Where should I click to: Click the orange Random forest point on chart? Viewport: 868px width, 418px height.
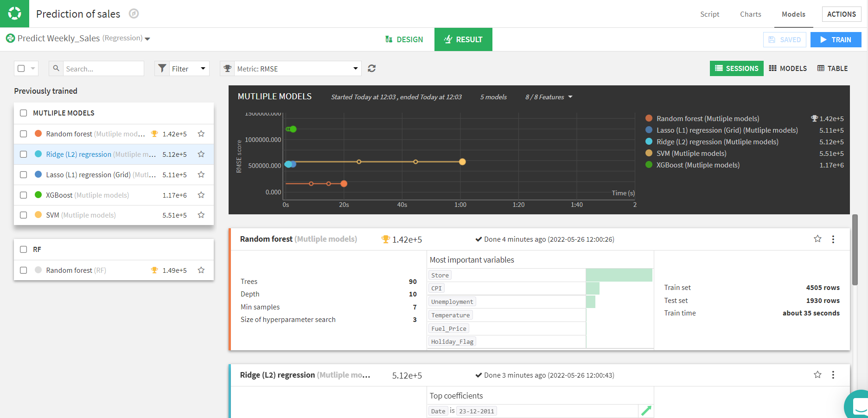343,183
